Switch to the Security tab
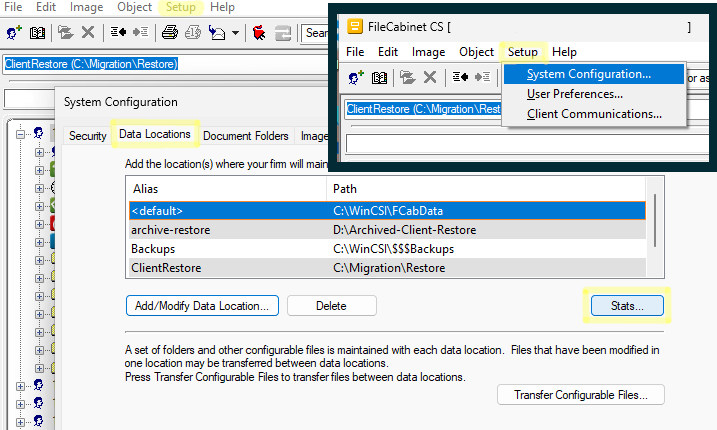The image size is (717, 430). [x=87, y=136]
